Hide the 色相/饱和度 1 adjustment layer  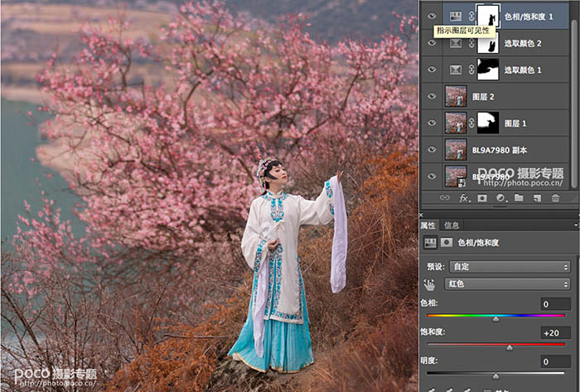(432, 16)
